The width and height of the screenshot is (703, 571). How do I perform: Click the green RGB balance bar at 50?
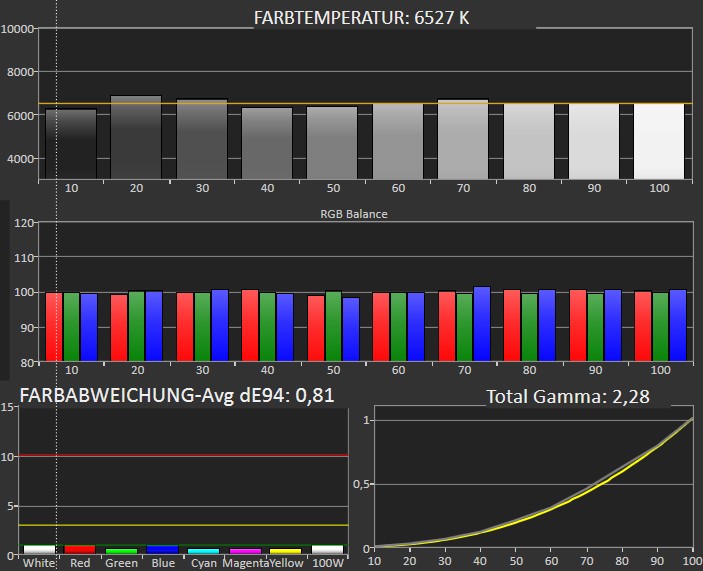[x=333, y=326]
